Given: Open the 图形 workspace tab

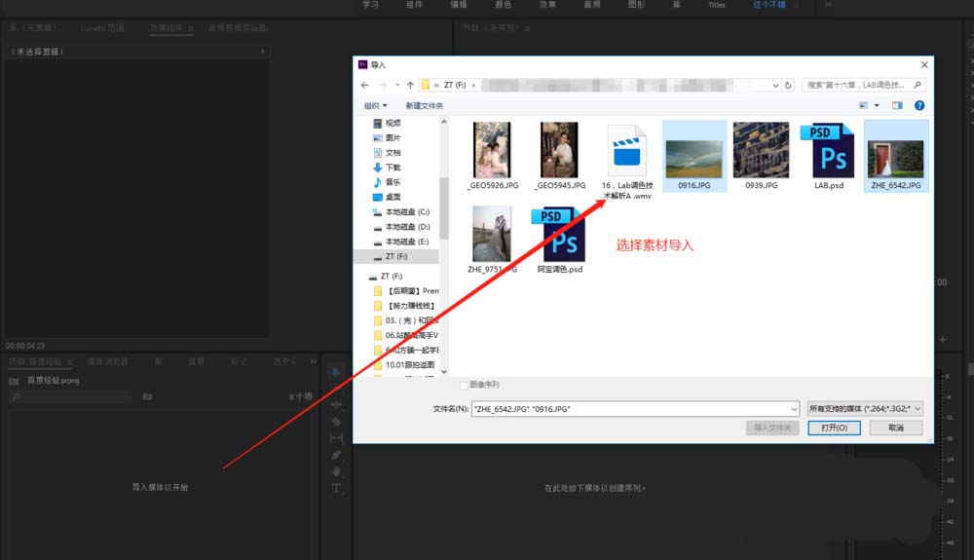Looking at the screenshot, I should 636,5.
